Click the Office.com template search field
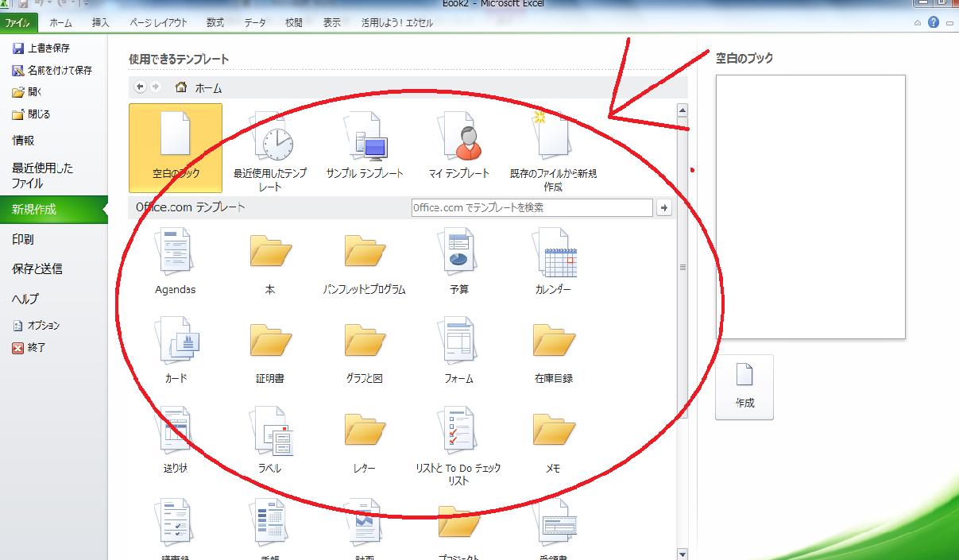 [532, 207]
